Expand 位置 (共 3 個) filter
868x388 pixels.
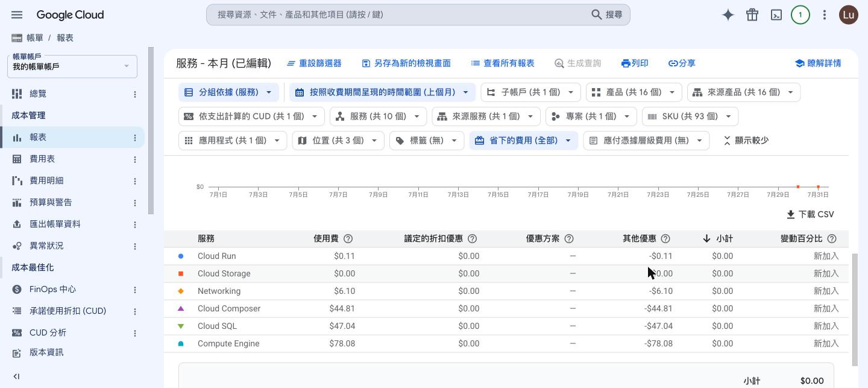coord(338,141)
